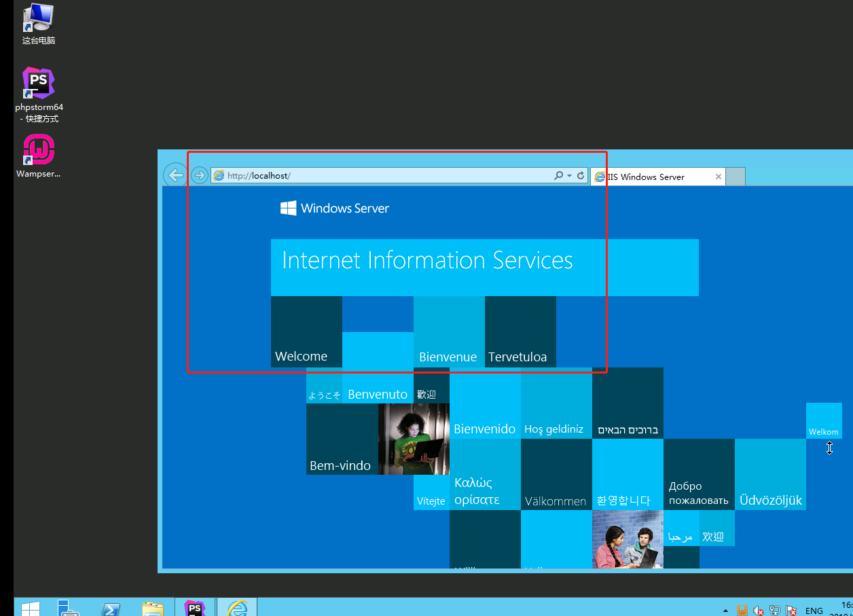Click the photo of woman holding laptop
The height and width of the screenshot is (616, 853).
414,439
